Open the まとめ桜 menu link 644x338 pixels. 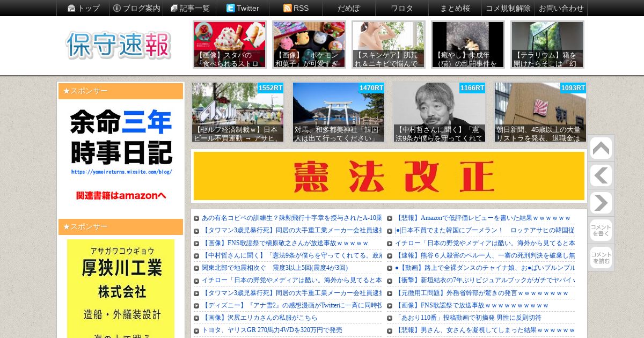pyautogui.click(x=455, y=8)
